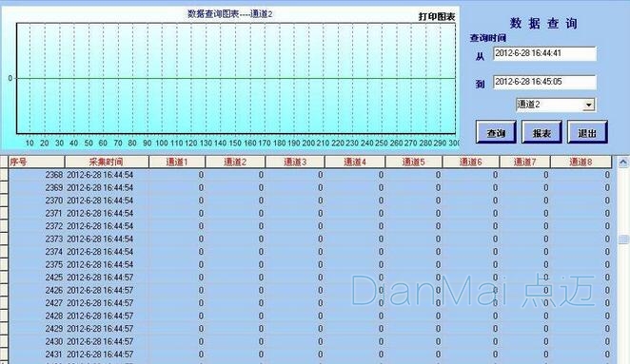Click the row selector beside row 2368

(x=4, y=175)
